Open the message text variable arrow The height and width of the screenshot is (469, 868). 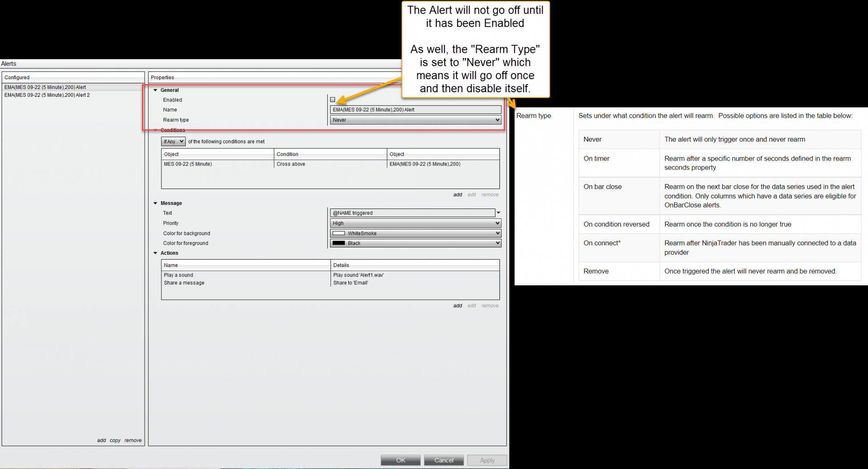[x=499, y=213]
